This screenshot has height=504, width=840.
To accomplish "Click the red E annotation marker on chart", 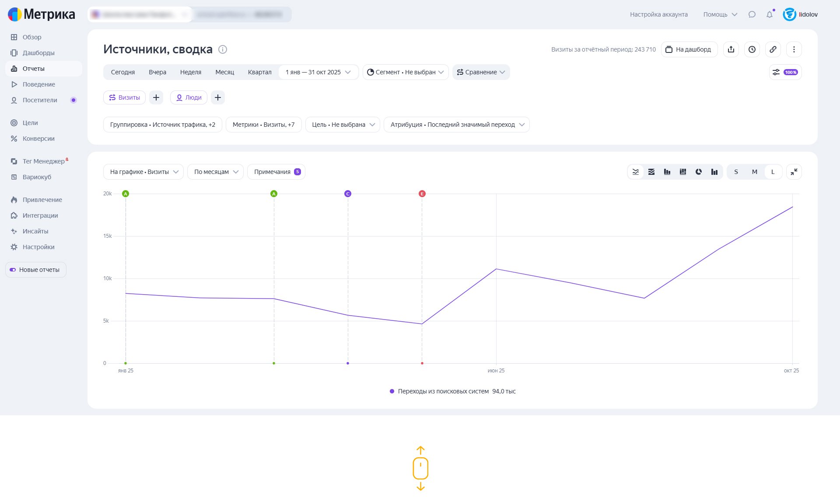I will (422, 194).
